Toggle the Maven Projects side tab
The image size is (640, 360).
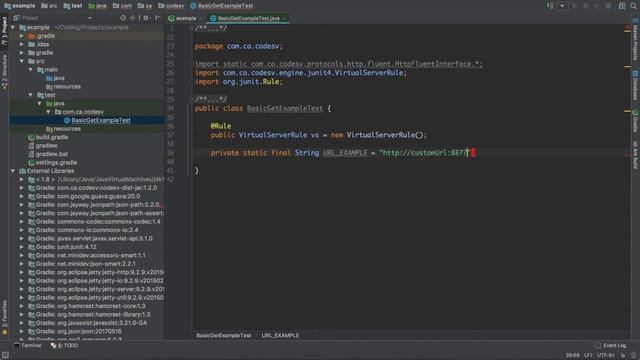point(636,41)
